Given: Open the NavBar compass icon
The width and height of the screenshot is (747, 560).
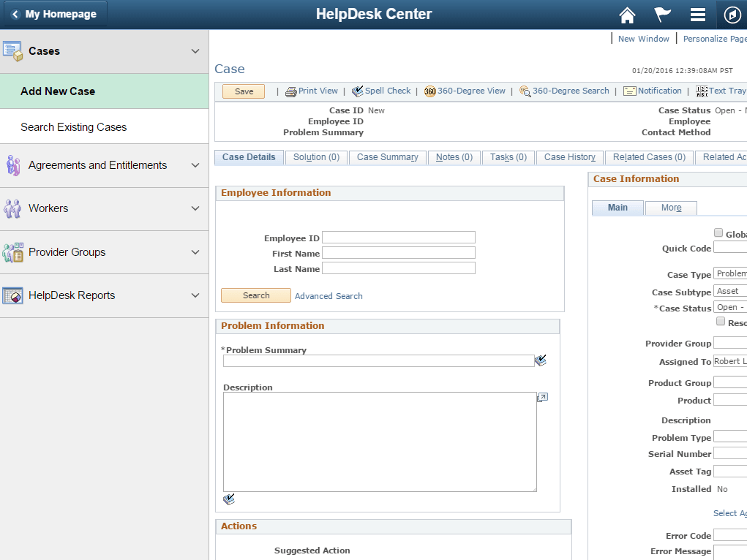Looking at the screenshot, I should click(733, 14).
